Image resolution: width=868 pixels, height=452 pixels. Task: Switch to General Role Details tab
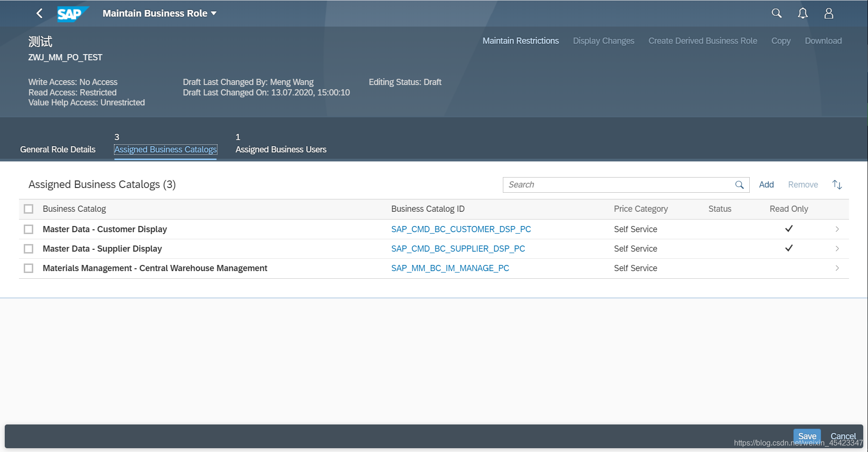click(58, 150)
